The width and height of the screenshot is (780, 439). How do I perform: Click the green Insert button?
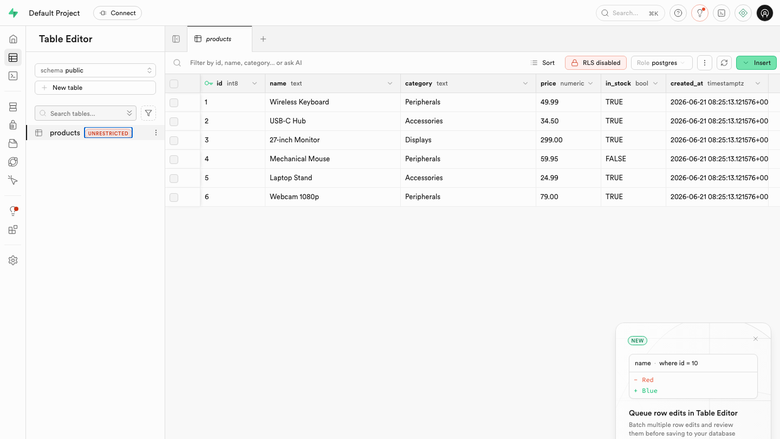tap(756, 63)
